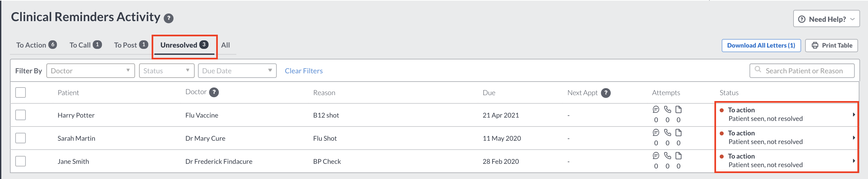Screen dimensions: 868x179
Task: Open the Status filter dropdown
Action: coord(167,71)
